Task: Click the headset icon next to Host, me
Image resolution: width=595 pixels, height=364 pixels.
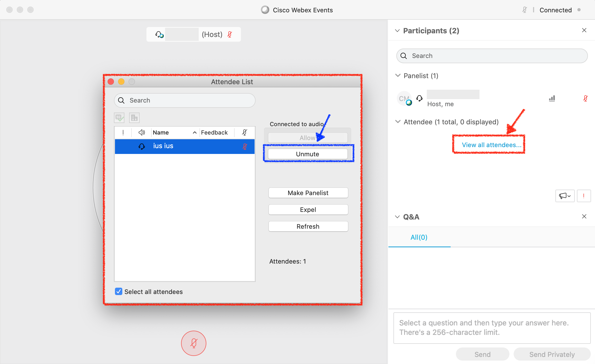Action: pos(419,98)
